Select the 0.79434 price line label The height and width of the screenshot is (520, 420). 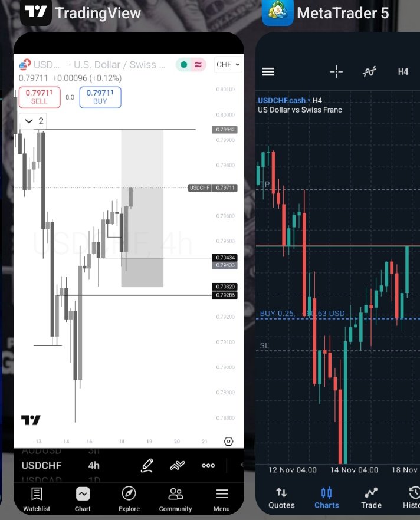pyautogui.click(x=225, y=258)
